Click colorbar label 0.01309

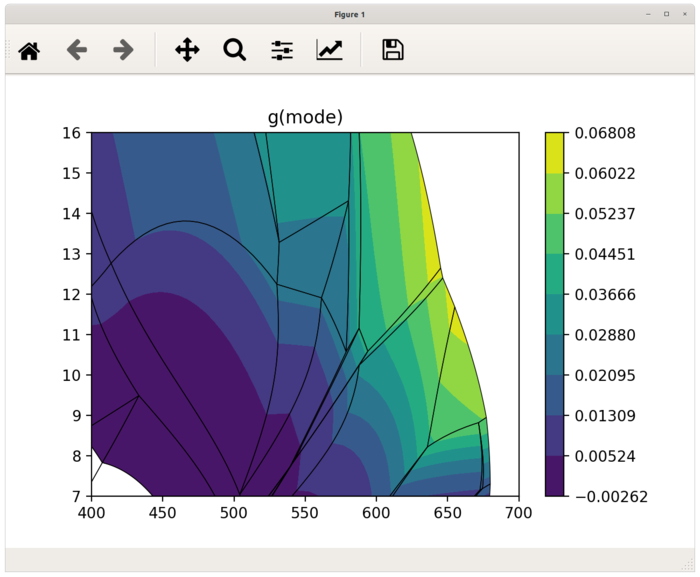tap(605, 416)
